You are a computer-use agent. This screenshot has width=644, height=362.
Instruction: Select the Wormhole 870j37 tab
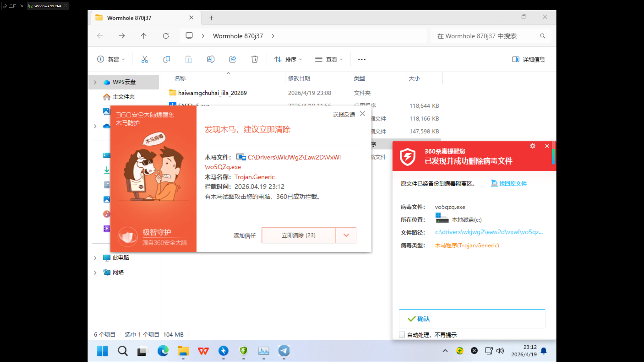coord(129,18)
